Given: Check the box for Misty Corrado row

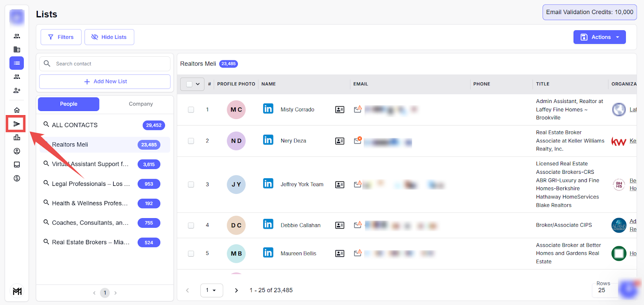Looking at the screenshot, I should (191, 110).
